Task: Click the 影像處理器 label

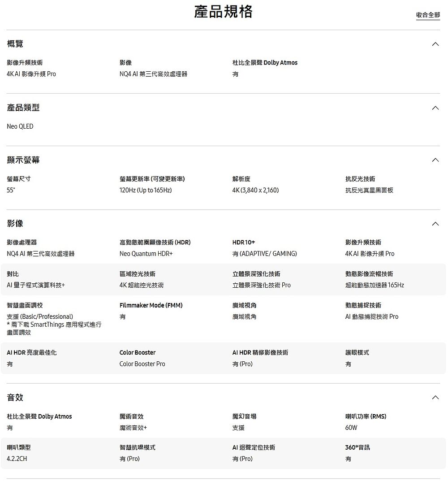Action: [x=22, y=242]
